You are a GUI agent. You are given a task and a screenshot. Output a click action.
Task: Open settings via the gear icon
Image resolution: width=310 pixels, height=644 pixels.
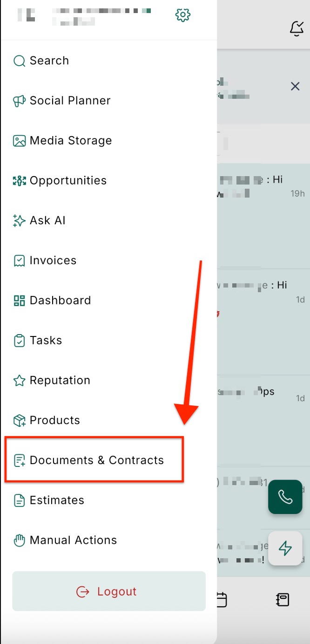click(x=183, y=15)
